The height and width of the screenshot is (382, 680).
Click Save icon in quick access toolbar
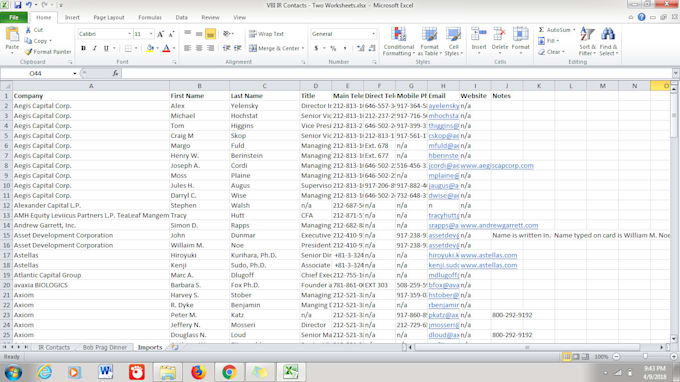[x=18, y=5]
